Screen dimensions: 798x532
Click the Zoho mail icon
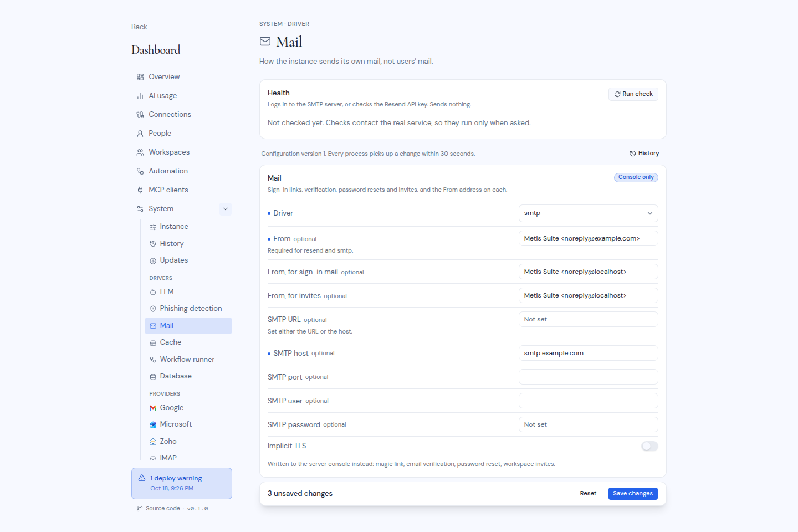pyautogui.click(x=153, y=442)
